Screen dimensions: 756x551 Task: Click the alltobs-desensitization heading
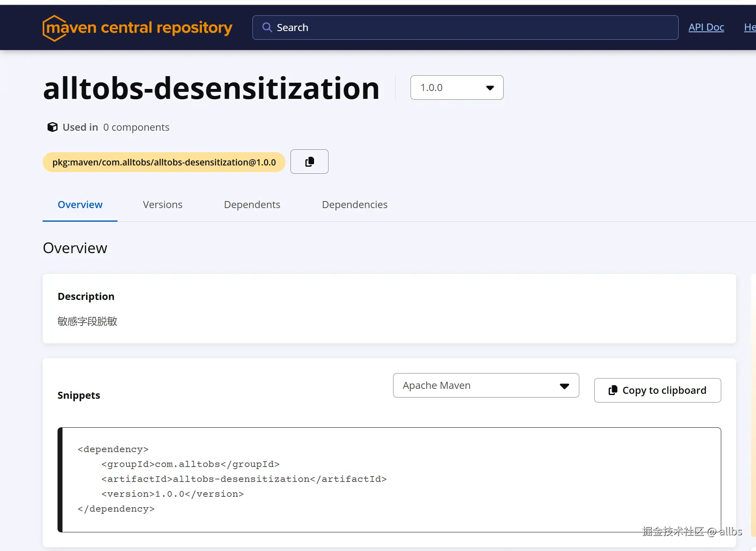point(211,88)
